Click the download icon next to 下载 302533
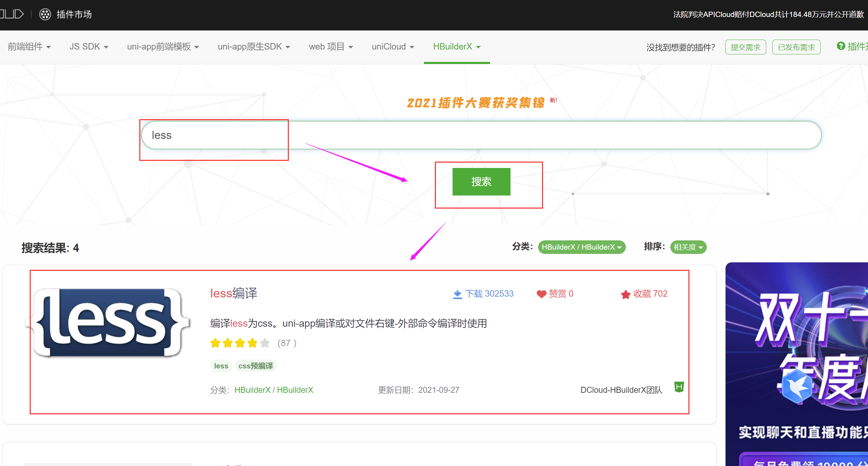868x466 pixels. 457,294
